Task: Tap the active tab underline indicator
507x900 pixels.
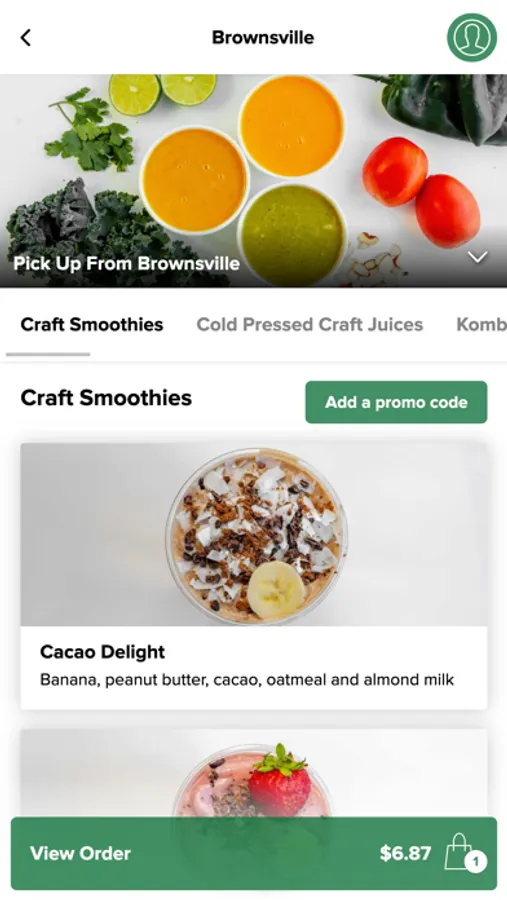Action: point(48,354)
